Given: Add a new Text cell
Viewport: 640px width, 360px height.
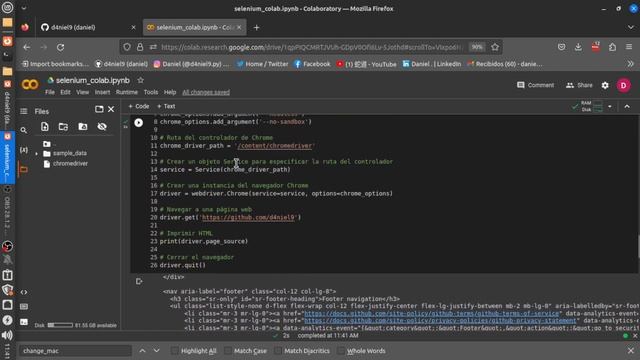Looking at the screenshot, I should (166, 106).
